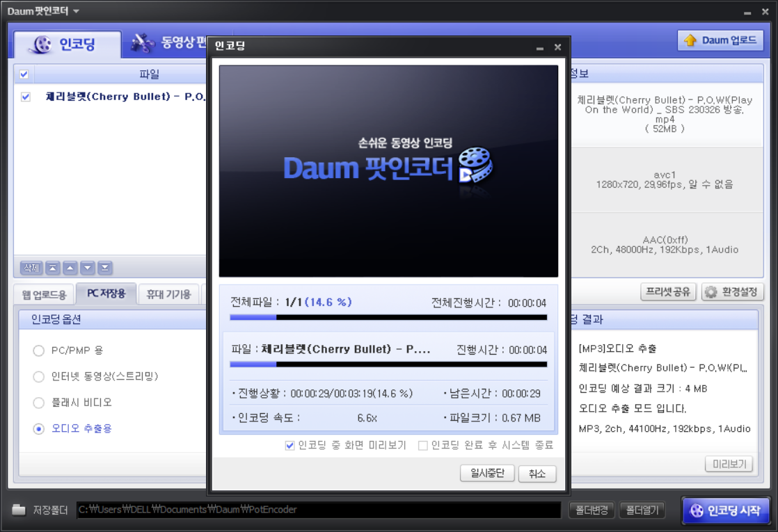Select the 인터넷 동영상(스트리밍) radio option
Image resolution: width=778 pixels, height=532 pixels.
pyautogui.click(x=39, y=376)
